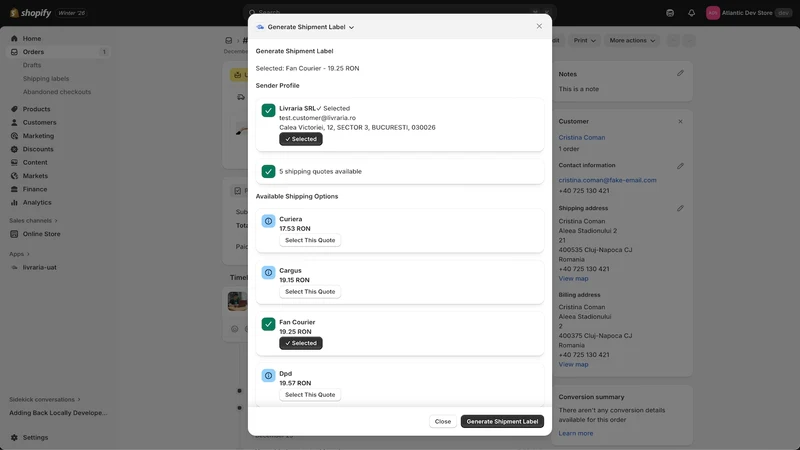
Task: Open the Sidekick icon in top bar
Action: coord(670,13)
